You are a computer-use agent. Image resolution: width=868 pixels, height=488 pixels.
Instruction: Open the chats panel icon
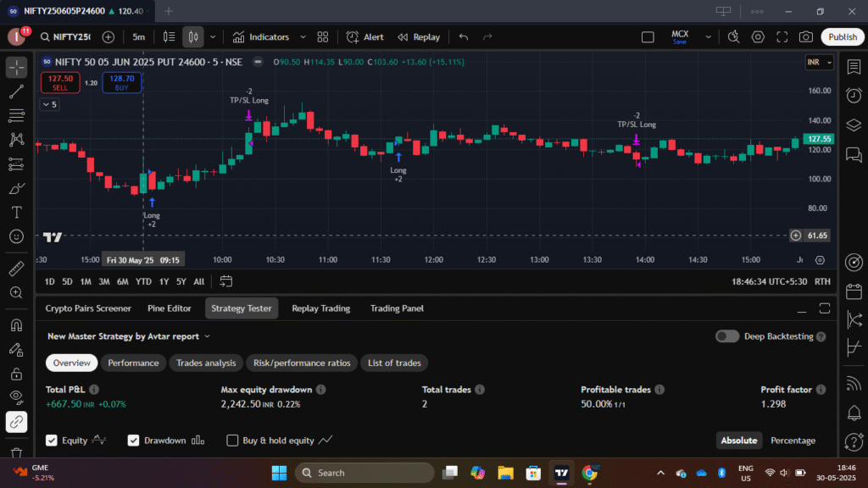point(854,154)
